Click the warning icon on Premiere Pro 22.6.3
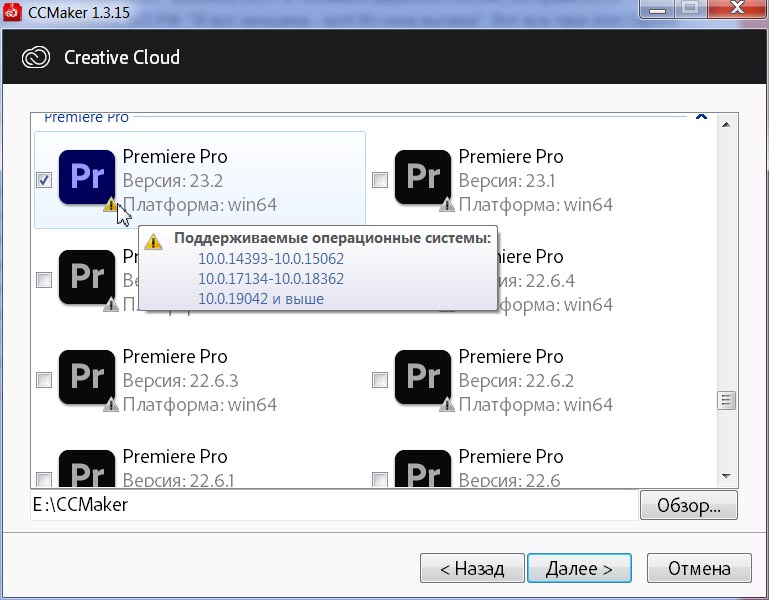This screenshot has width=769, height=600. [x=111, y=404]
